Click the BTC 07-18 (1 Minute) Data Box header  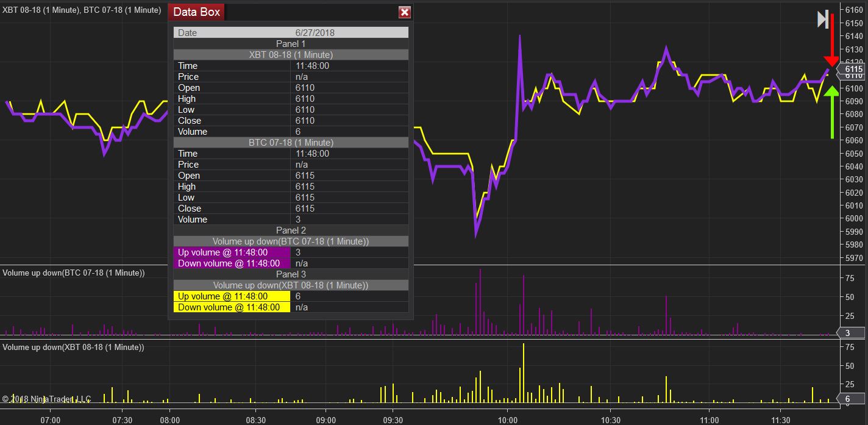point(291,143)
